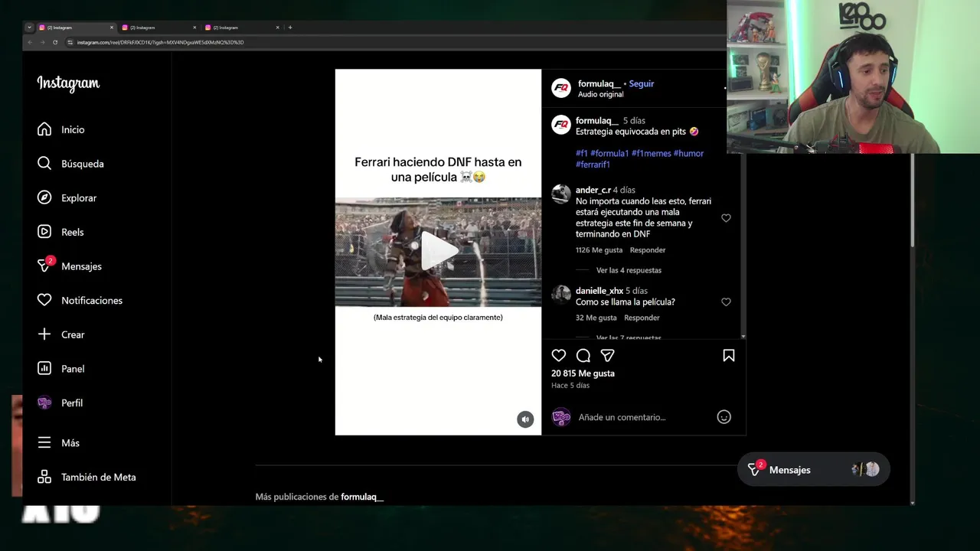Open the #ferrarif1 hashtag
The height and width of the screenshot is (551, 980).
click(x=593, y=165)
